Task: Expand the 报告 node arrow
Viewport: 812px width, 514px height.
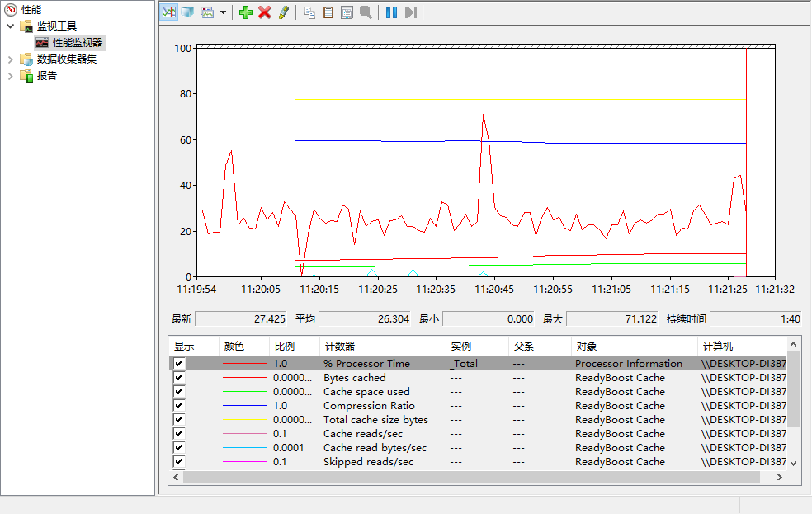Action: point(11,76)
